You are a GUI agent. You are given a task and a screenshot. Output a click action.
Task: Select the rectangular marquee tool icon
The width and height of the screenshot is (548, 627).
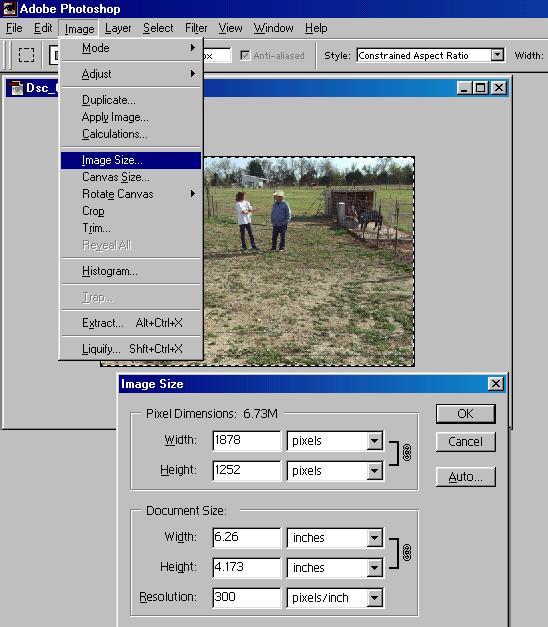coord(26,55)
